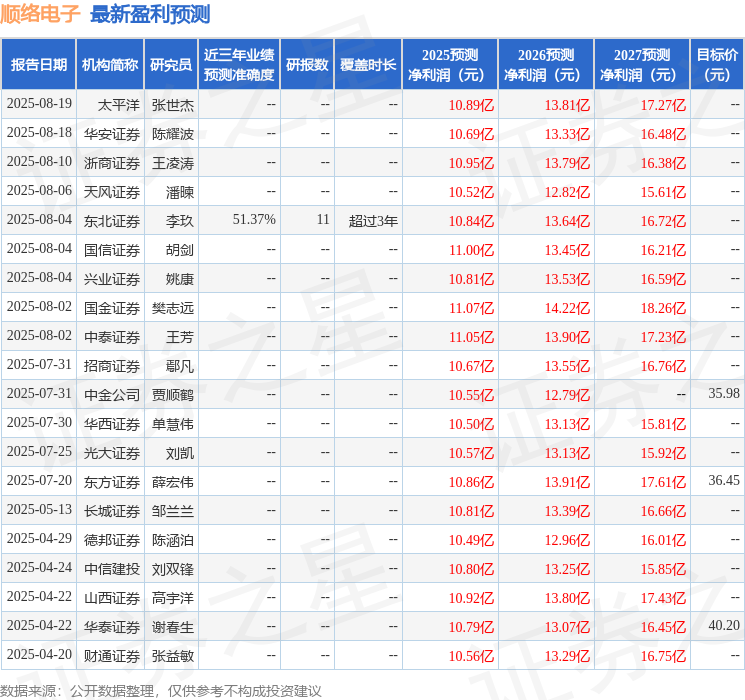Click the date 2025-07-30
745x700 pixels.
[39, 422]
